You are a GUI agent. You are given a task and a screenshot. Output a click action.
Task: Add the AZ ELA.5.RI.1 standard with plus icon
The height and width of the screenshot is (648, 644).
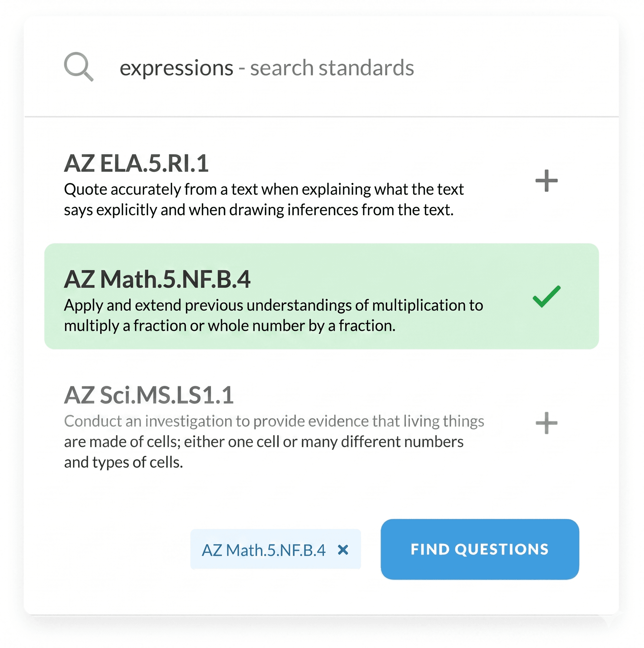click(x=547, y=181)
